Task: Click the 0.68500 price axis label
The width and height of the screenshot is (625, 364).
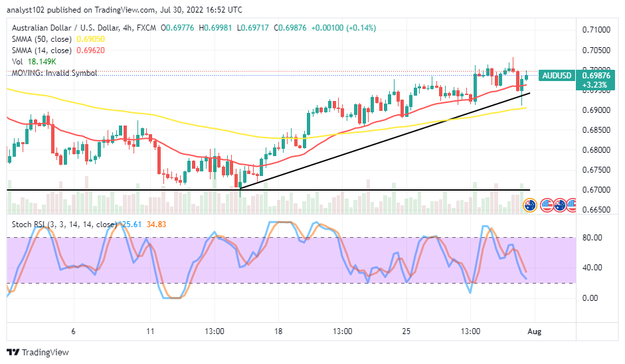Action: click(596, 130)
